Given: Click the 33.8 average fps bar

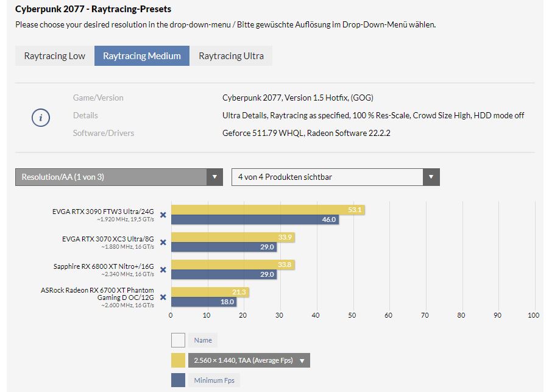Looking at the screenshot, I should 233,265.
